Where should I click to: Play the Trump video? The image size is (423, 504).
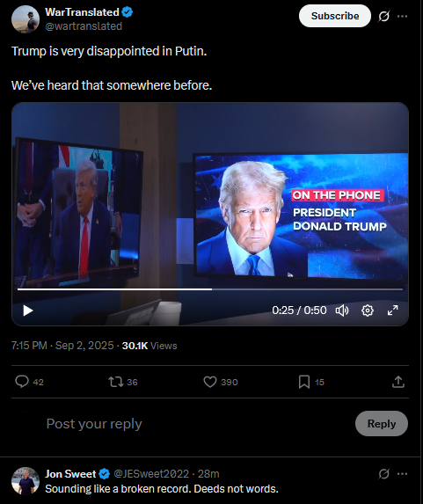pos(28,310)
